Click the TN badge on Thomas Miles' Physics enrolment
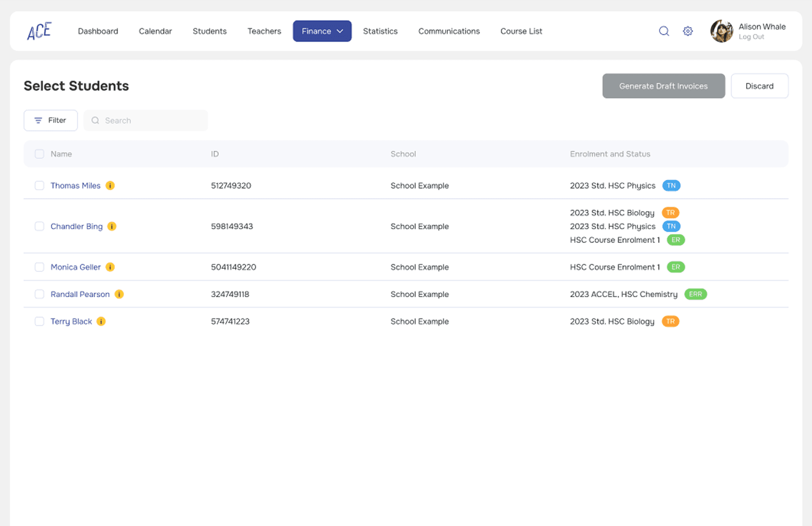812x526 pixels. 671,185
